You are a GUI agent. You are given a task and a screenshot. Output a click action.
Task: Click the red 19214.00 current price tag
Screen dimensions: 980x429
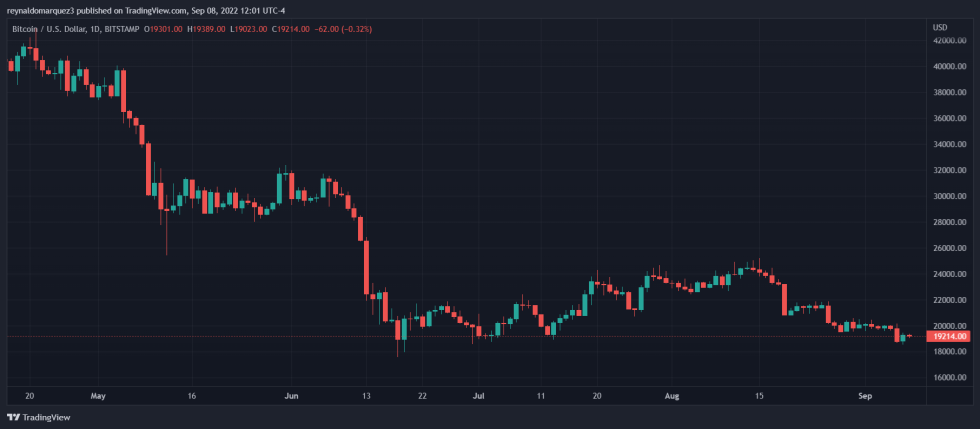coord(947,337)
